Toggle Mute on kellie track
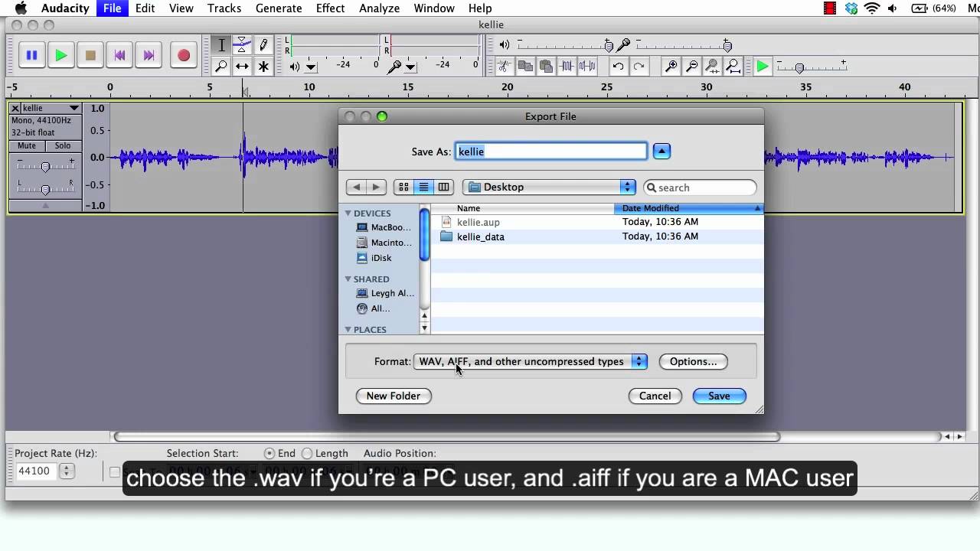 (x=27, y=145)
